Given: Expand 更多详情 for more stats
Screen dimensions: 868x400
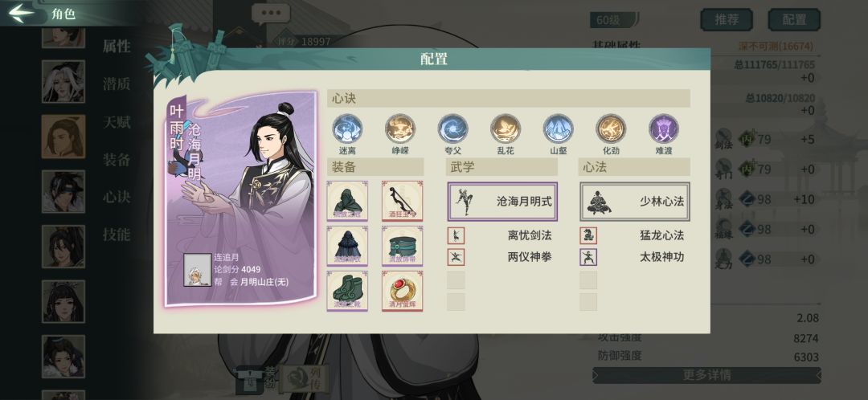Looking at the screenshot, I should coord(706,375).
